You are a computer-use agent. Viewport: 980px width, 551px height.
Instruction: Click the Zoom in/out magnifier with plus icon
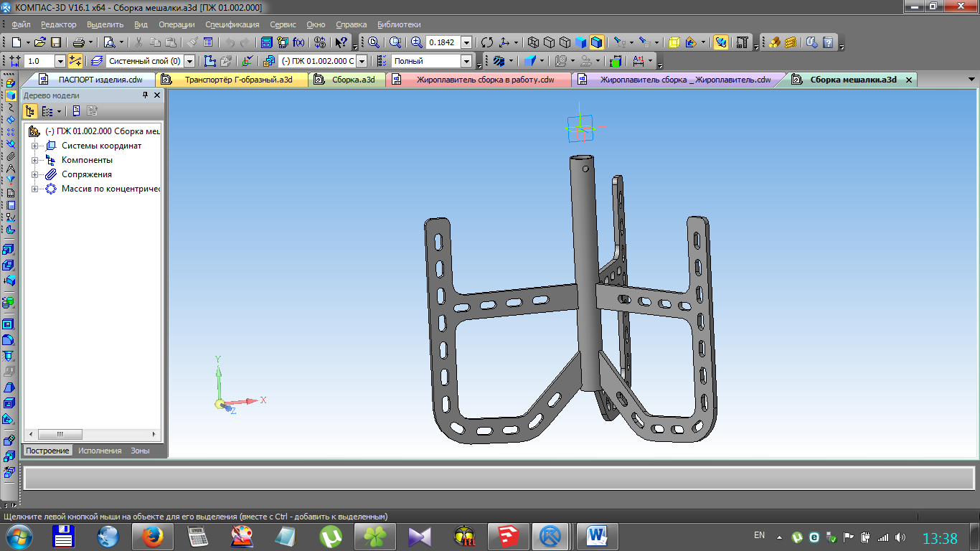[417, 42]
